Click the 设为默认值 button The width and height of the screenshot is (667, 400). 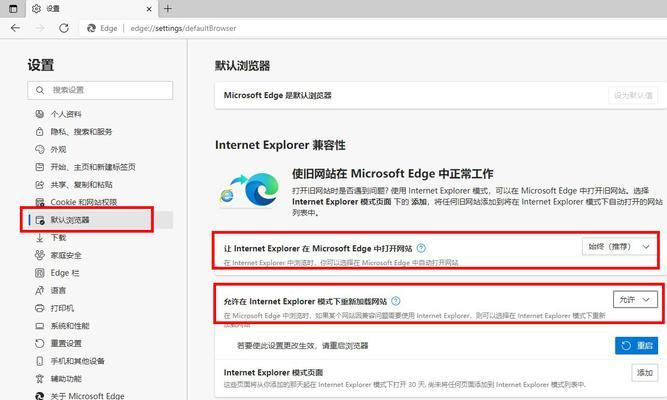coord(633,95)
